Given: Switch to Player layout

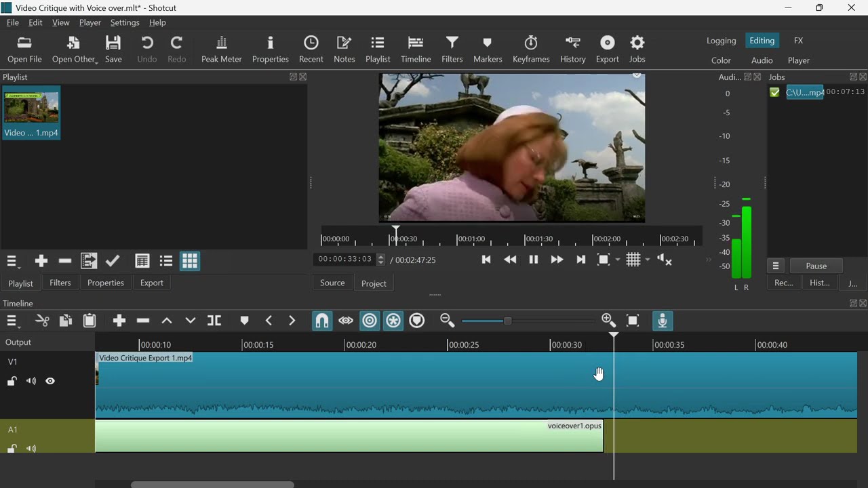Looking at the screenshot, I should coord(799,60).
